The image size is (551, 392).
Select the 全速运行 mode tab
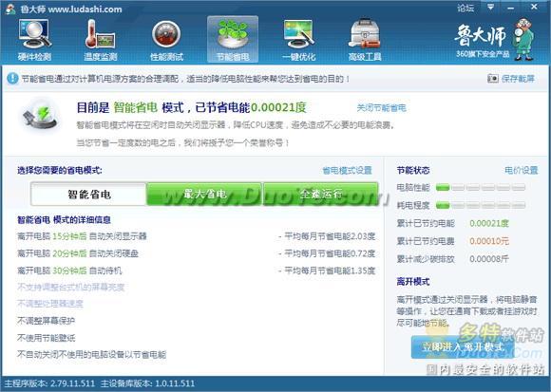pos(321,194)
